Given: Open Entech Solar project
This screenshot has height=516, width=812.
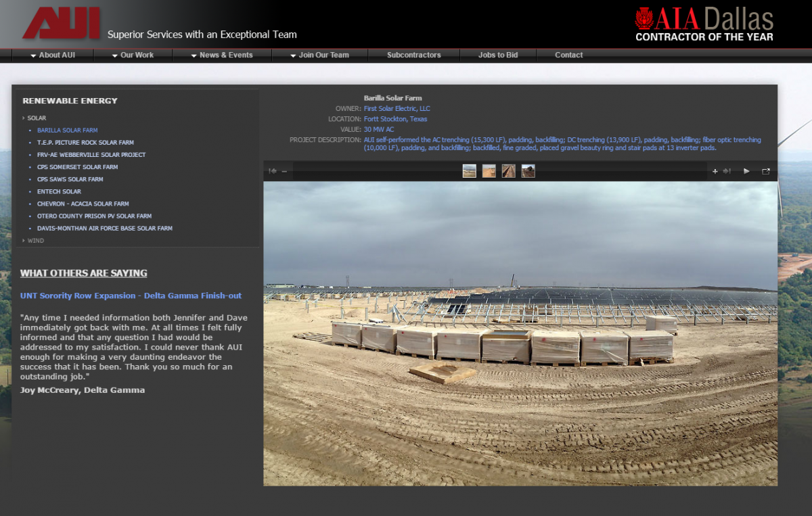Looking at the screenshot, I should [x=59, y=191].
